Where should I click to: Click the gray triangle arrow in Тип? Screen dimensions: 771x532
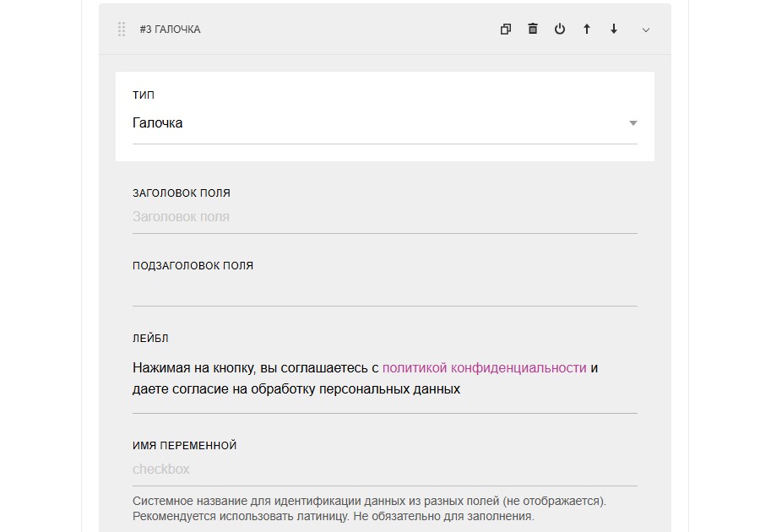pos(633,123)
